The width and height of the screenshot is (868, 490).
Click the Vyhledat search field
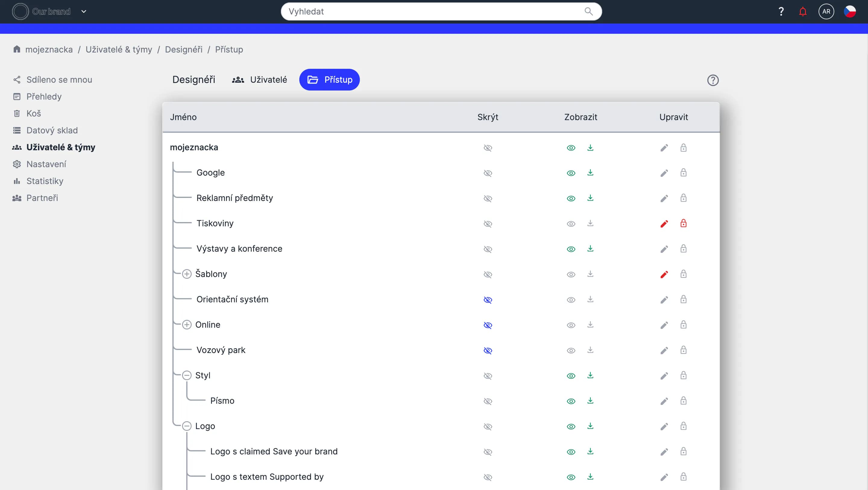435,11
